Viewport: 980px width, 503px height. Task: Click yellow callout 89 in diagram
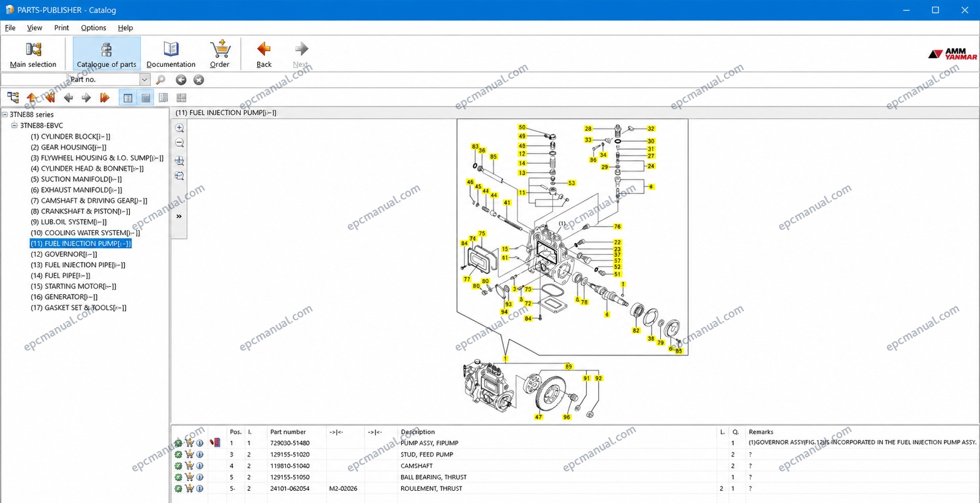pyautogui.click(x=568, y=366)
